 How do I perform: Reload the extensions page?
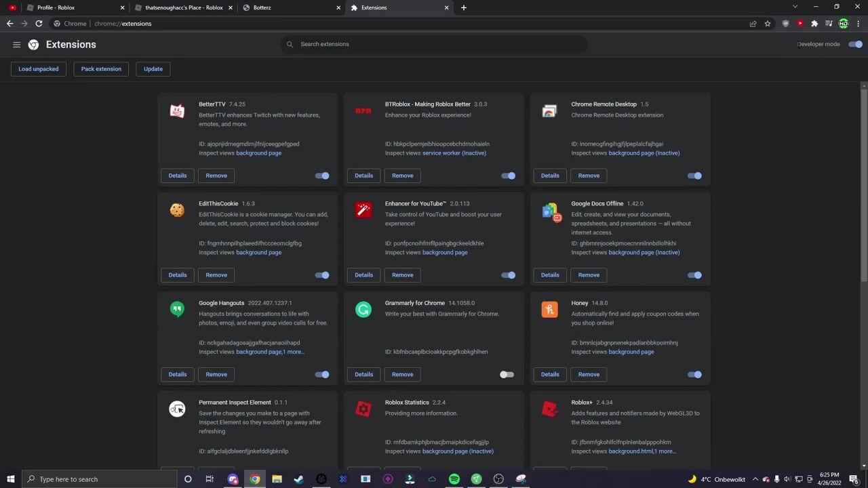[x=39, y=24]
